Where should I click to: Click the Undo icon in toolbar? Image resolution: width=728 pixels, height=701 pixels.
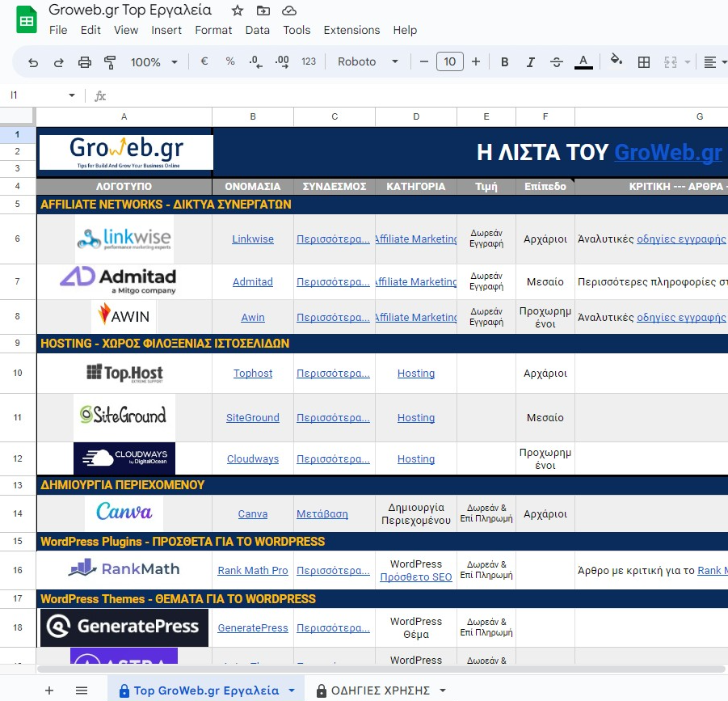point(32,62)
